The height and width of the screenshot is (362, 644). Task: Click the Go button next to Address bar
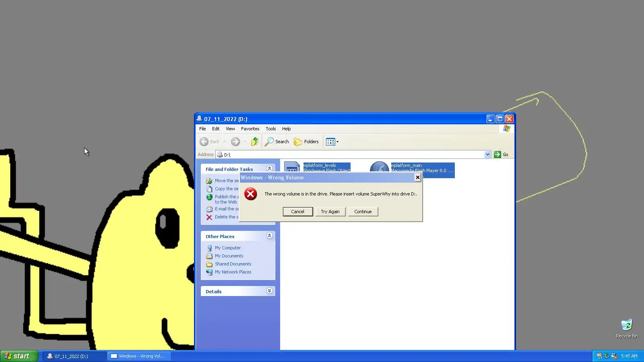click(x=501, y=154)
